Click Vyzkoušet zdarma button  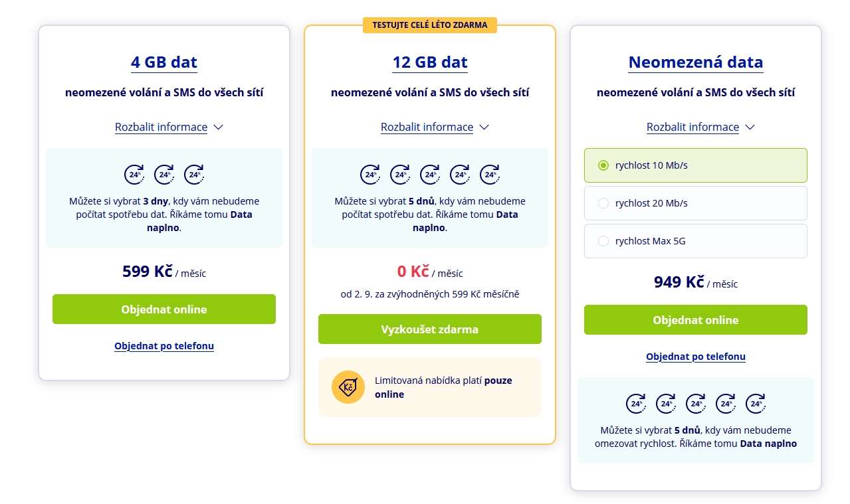pyautogui.click(x=430, y=329)
